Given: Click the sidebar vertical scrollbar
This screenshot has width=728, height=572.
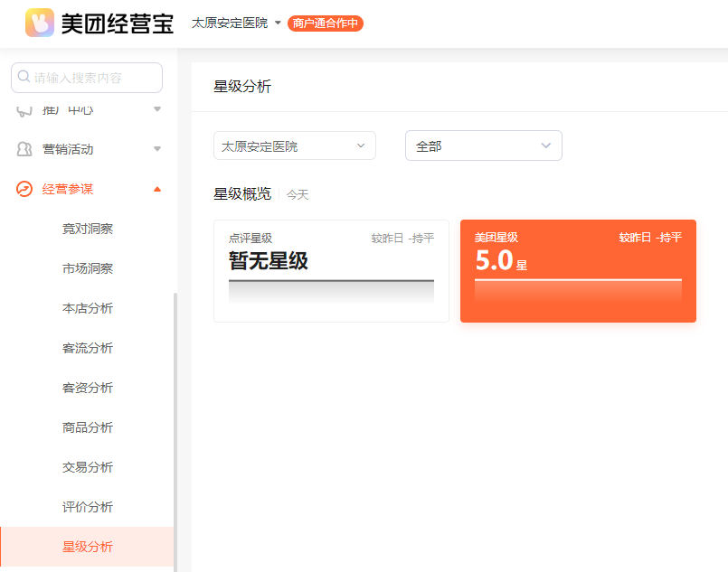Looking at the screenshot, I should (x=175, y=431).
